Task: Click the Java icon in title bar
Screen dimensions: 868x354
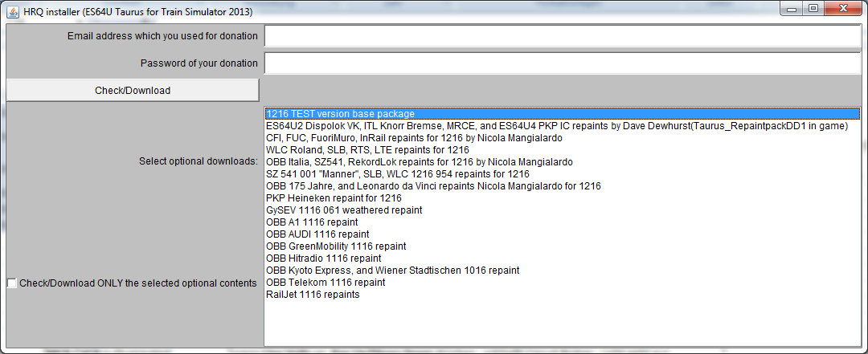Action: point(13,12)
